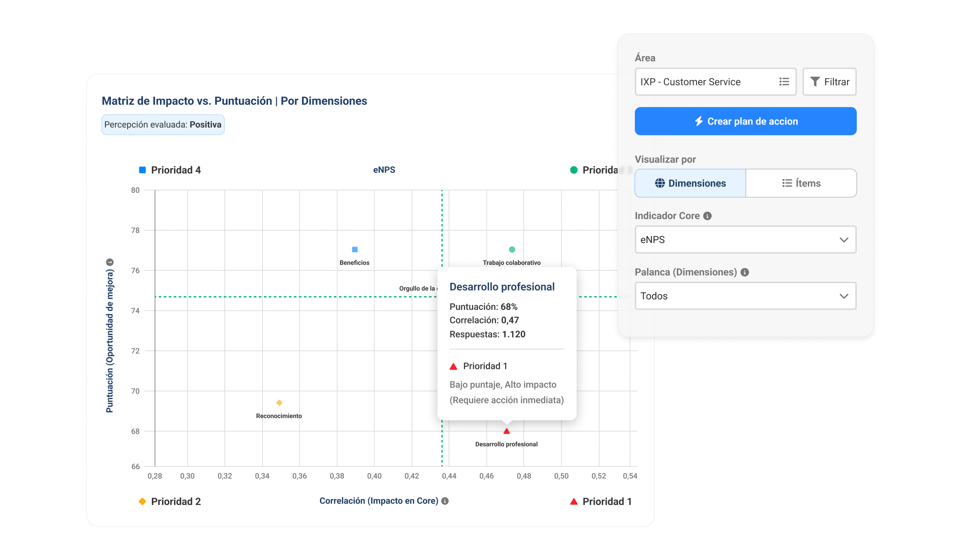Click the Desarrollo profesional triangle data point
The image size is (960, 560).
(x=506, y=431)
